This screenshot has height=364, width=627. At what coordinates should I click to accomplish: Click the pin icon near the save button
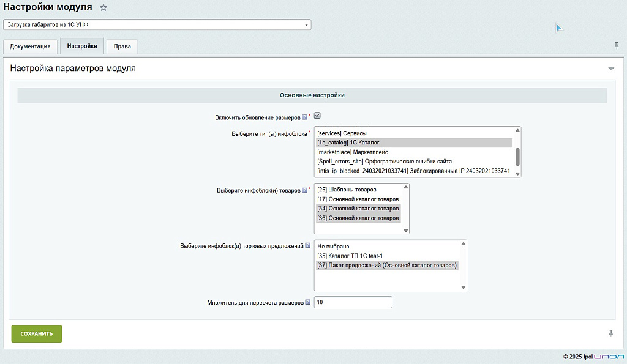pyautogui.click(x=610, y=333)
